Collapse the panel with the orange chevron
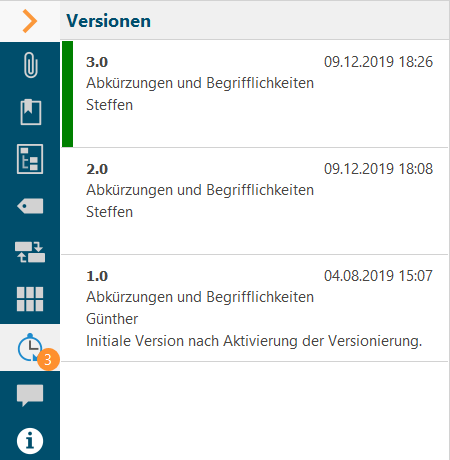 pyautogui.click(x=30, y=21)
